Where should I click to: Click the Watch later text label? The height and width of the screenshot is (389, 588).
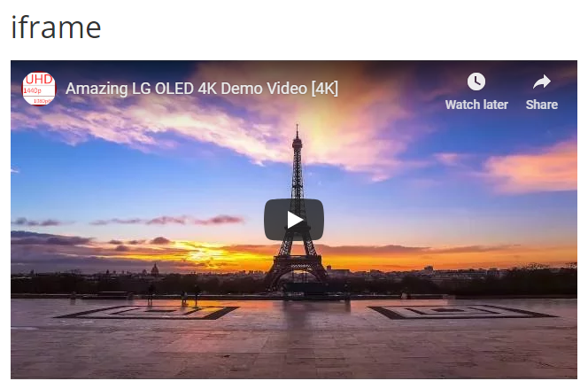click(x=476, y=105)
